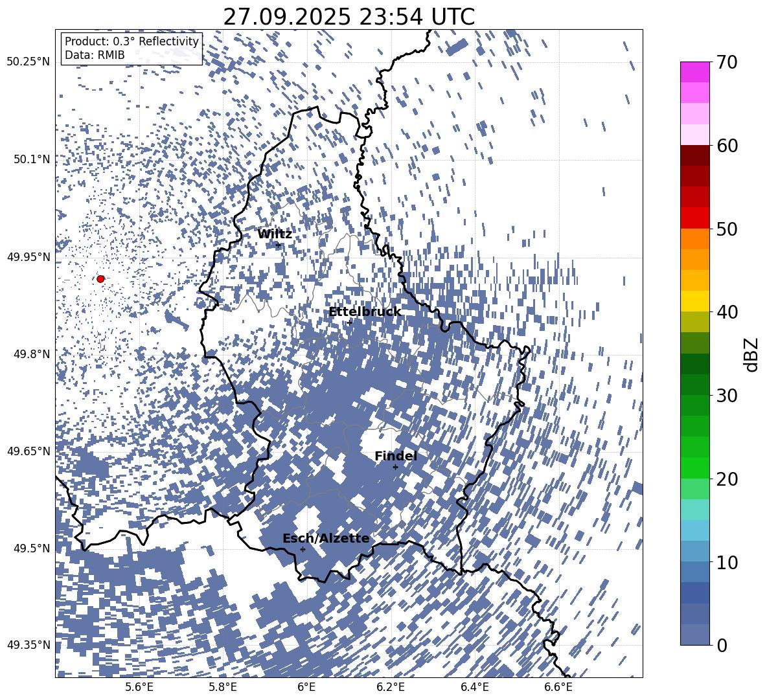Click the 10 tick label on colorbar

point(727,561)
